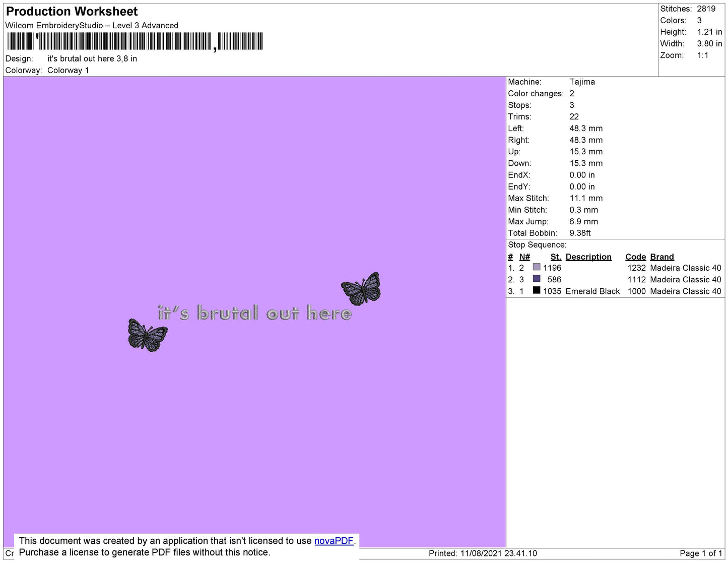728x563 pixels.
Task: Click the Min Stitch value 0.3 mm
Action: [x=584, y=210]
